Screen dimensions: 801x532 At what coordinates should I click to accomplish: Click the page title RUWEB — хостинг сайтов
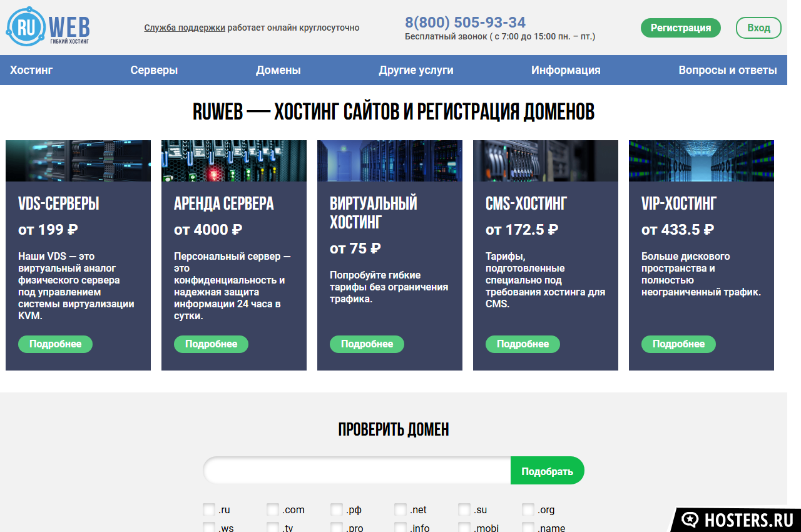pyautogui.click(x=394, y=112)
